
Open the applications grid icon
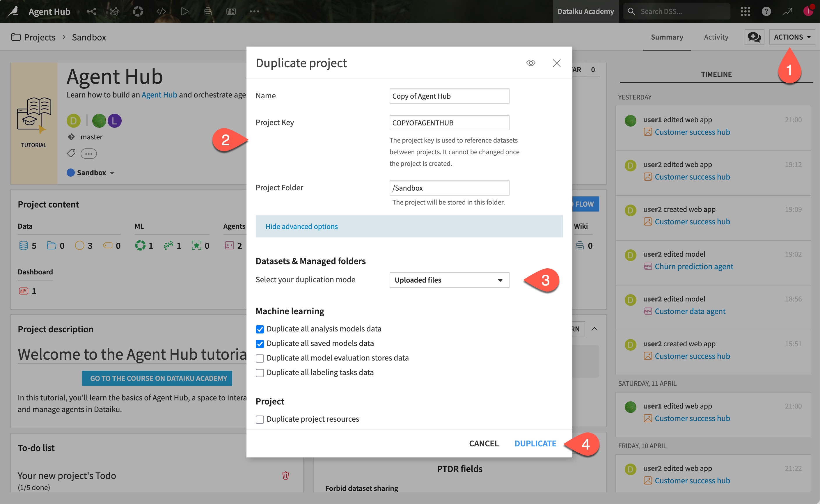coord(745,11)
